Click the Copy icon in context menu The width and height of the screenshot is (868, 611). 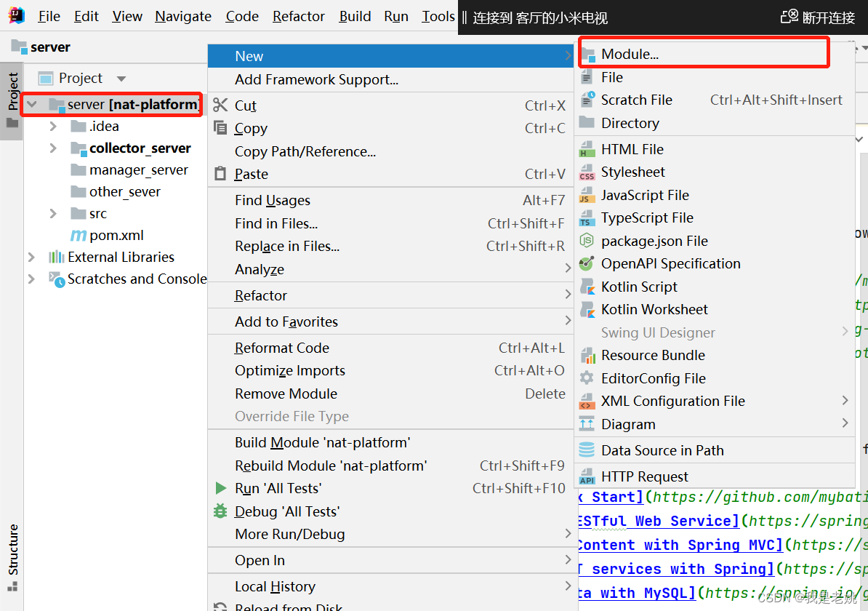(x=220, y=128)
